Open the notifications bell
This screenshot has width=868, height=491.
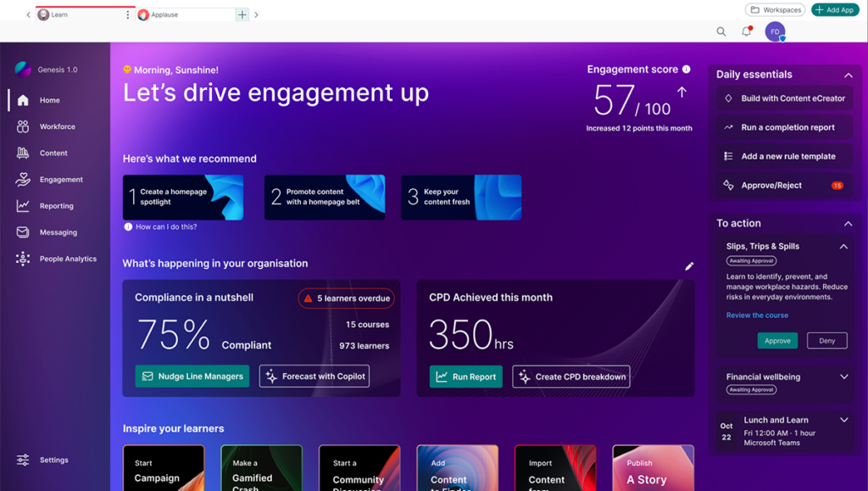746,31
